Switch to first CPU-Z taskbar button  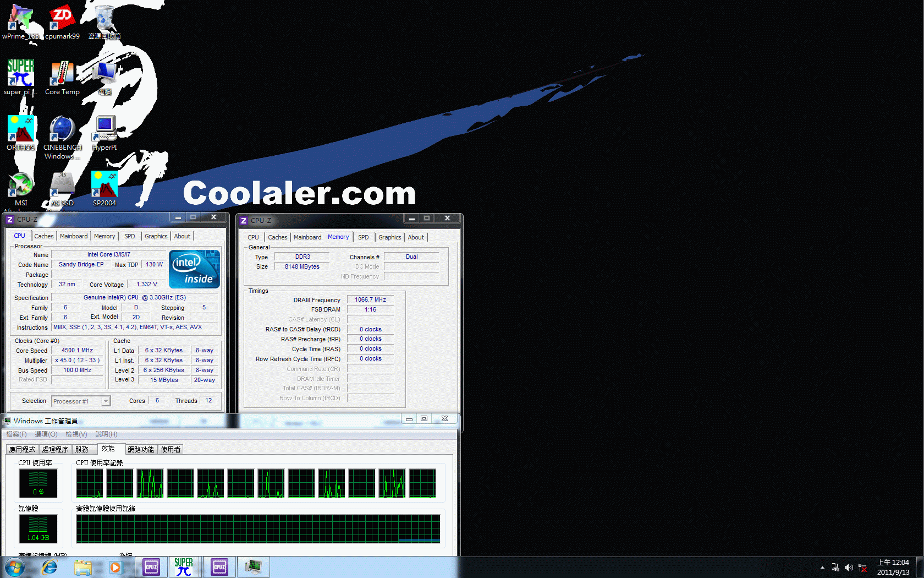tap(151, 567)
